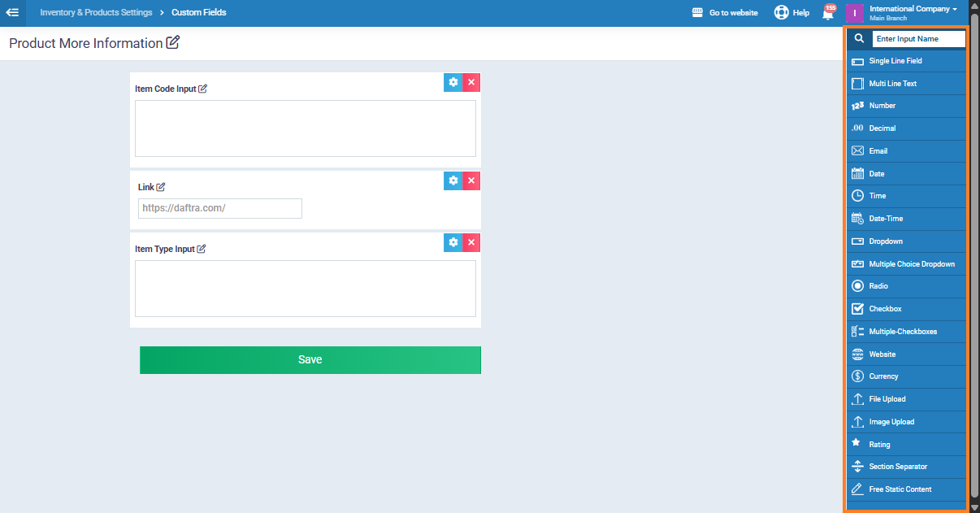Add a Radio field type
The height and width of the screenshot is (513, 980).
[x=878, y=286]
